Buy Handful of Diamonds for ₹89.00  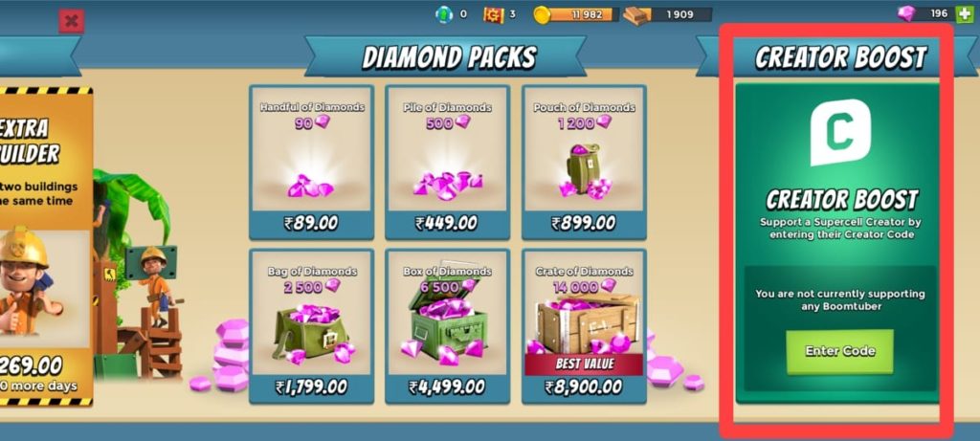click(311, 163)
